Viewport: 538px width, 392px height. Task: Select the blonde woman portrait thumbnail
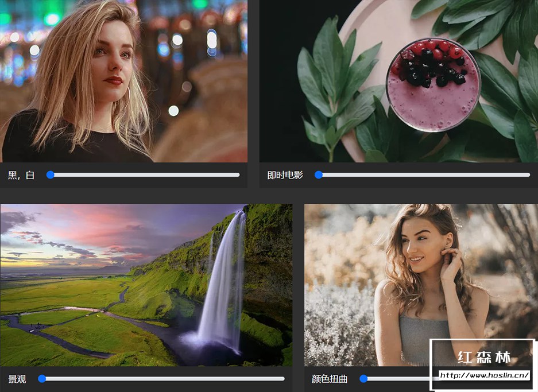click(123, 81)
